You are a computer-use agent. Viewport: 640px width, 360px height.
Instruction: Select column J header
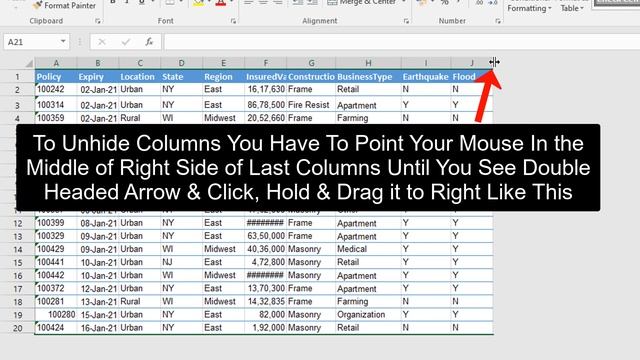coord(472,63)
